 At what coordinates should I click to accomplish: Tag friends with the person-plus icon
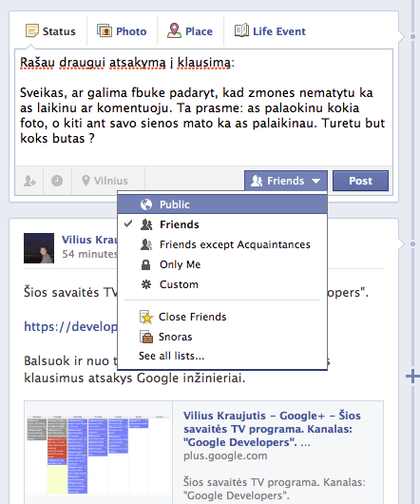(x=29, y=181)
